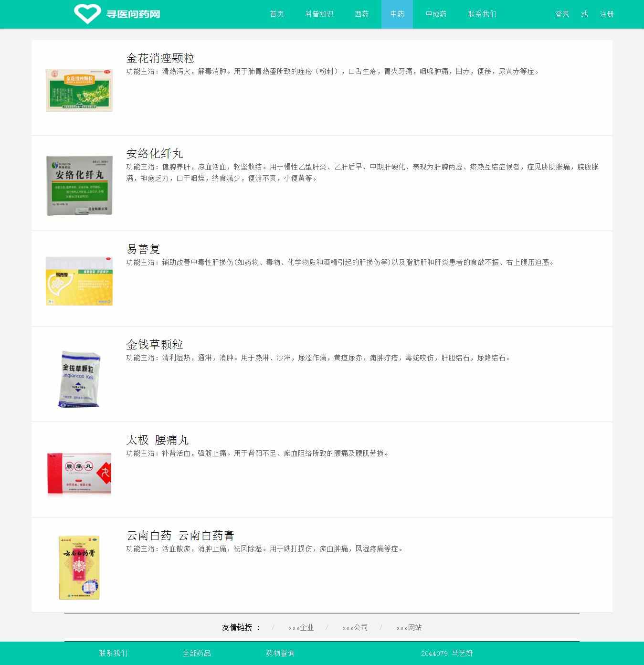Click the description starting 功能主治：补肾活血
This screenshot has width=644, height=665.
point(258,454)
